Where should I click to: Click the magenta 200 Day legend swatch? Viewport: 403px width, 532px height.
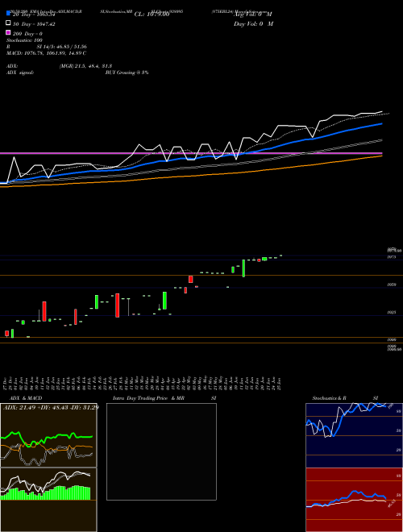9,33
